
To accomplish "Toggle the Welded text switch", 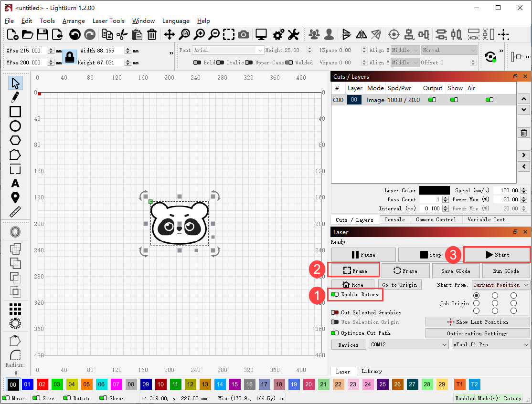I will coord(289,62).
